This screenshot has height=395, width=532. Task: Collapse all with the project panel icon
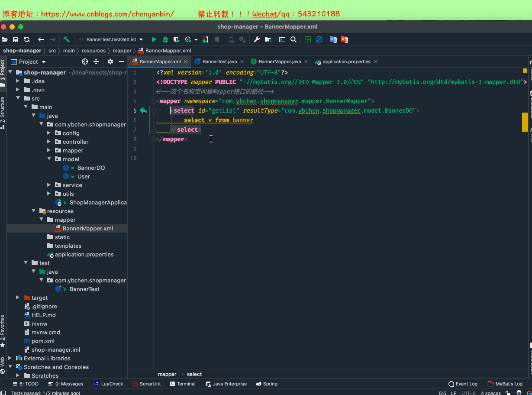96,62
